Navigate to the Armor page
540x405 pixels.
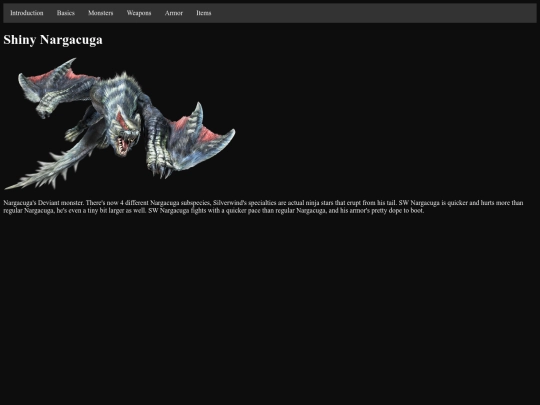pyautogui.click(x=174, y=13)
